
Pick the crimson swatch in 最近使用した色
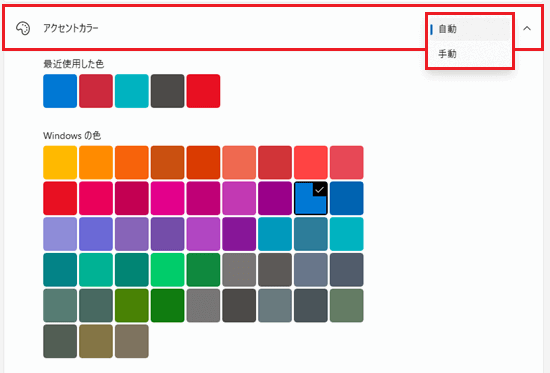(96, 91)
